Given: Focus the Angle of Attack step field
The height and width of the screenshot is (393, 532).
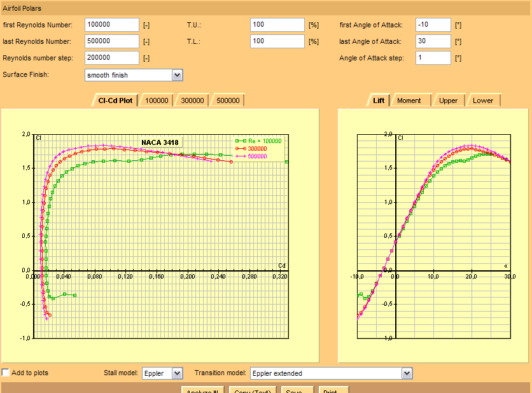Looking at the screenshot, I should click(432, 58).
